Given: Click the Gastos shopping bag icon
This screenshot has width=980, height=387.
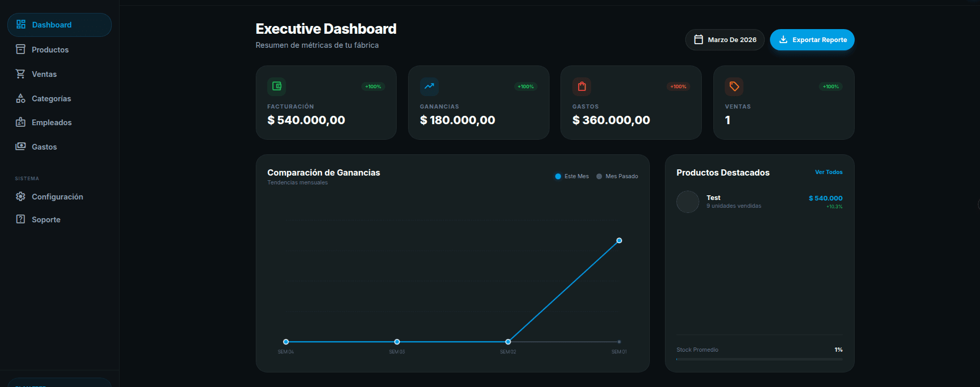Looking at the screenshot, I should 582,86.
